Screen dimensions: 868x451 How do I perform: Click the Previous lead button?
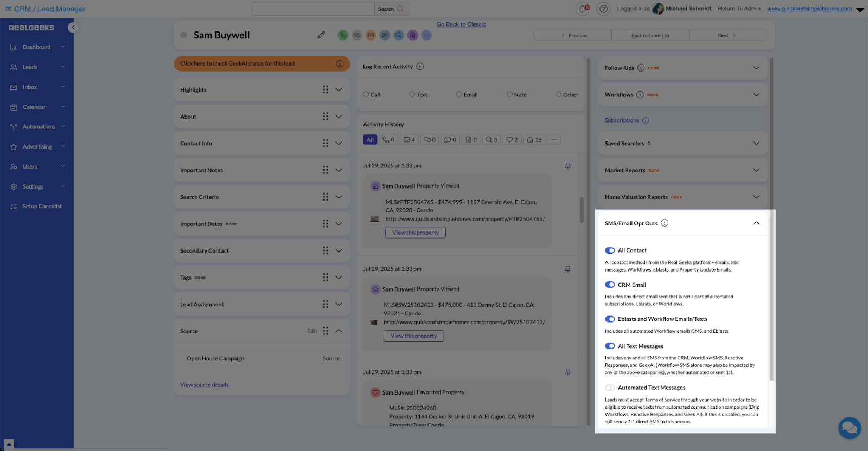(x=573, y=35)
